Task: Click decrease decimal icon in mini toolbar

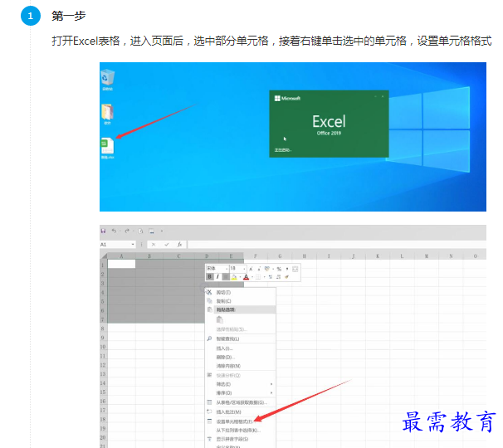Action: click(278, 277)
